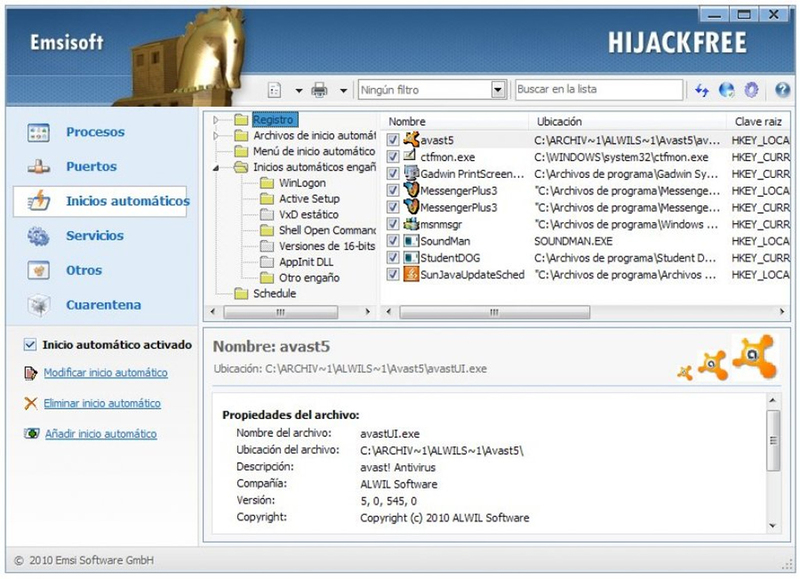Click the Cuarentena icon in the sidebar
This screenshot has width=800, height=579.
pyautogui.click(x=38, y=305)
